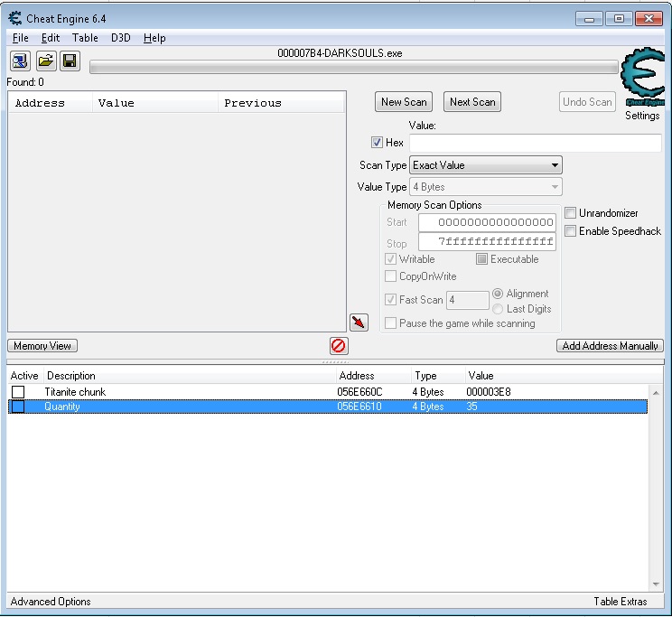Click the Active column header
672x617 pixels.
click(24, 376)
